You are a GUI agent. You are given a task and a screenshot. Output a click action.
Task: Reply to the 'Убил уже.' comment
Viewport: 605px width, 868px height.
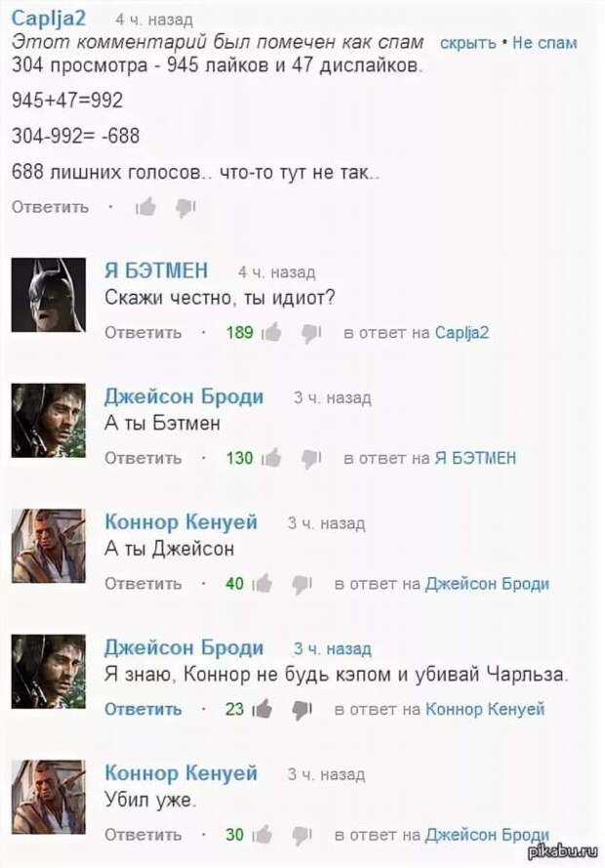(x=143, y=834)
